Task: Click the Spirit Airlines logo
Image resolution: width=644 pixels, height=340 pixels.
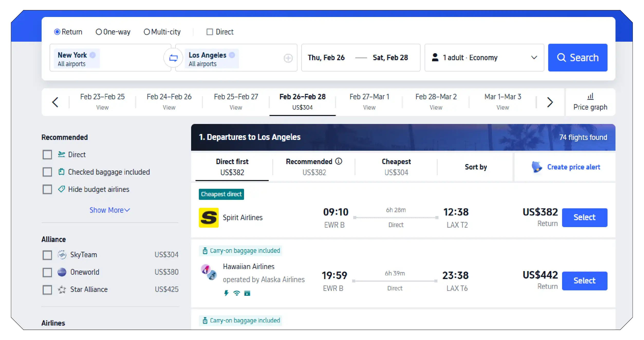Action: coord(209,217)
